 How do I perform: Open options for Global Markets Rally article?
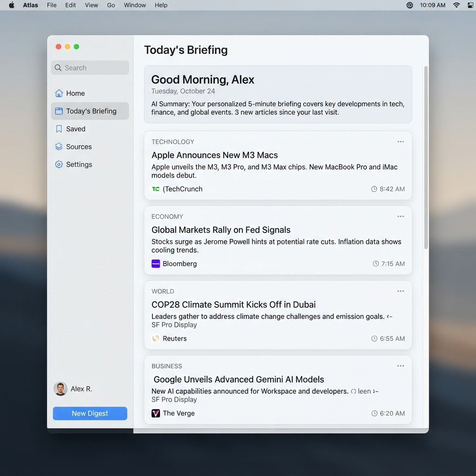pyautogui.click(x=400, y=216)
